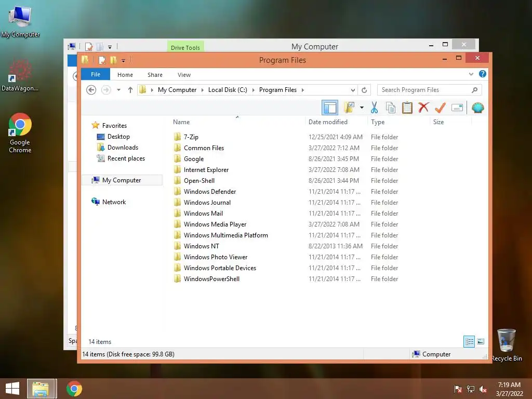
Task: Refresh the Program Files folder
Action: point(364,90)
